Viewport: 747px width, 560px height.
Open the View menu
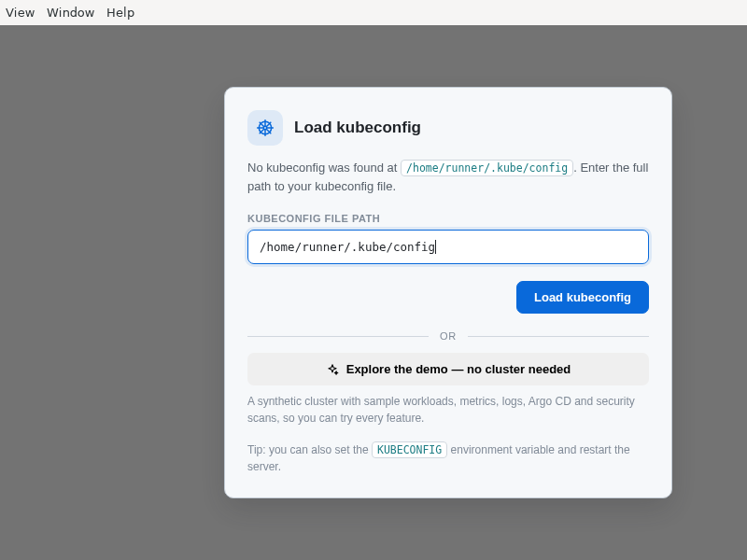(20, 12)
